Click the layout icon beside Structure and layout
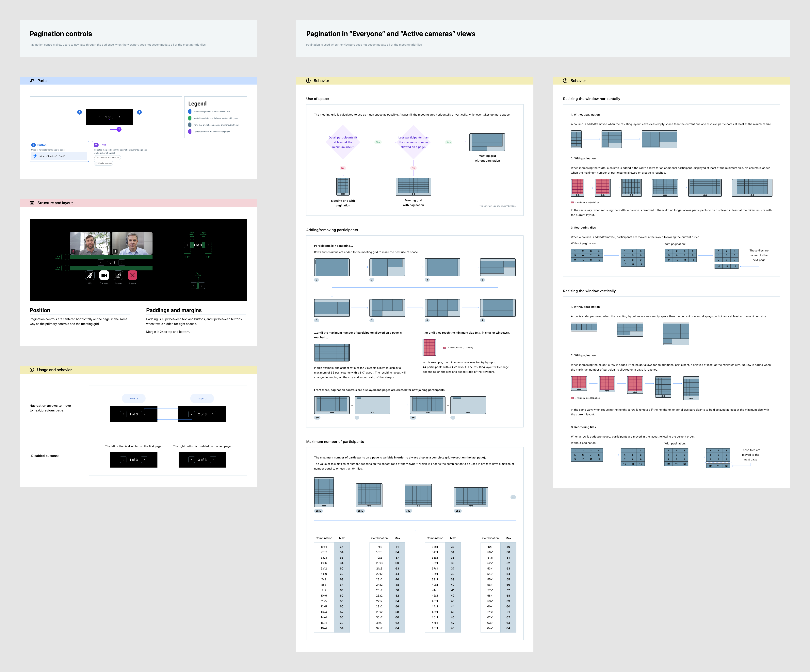Image resolution: width=810 pixels, height=672 pixels. [x=32, y=203]
